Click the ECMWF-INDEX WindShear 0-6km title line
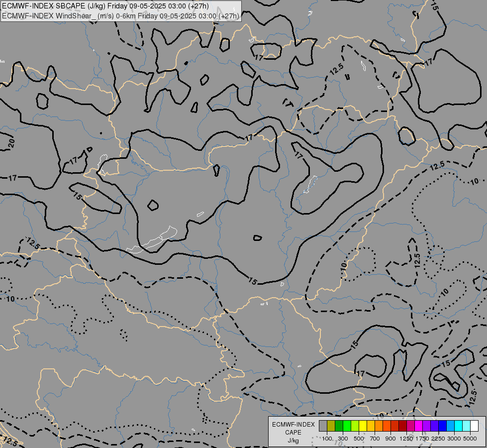This screenshot has height=448, width=487. 120,16
